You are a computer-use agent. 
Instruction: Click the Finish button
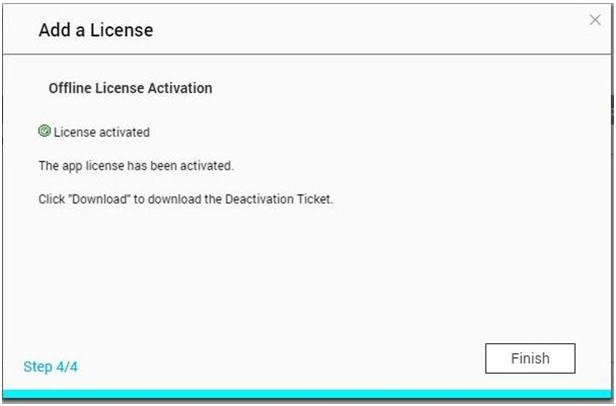click(x=530, y=358)
